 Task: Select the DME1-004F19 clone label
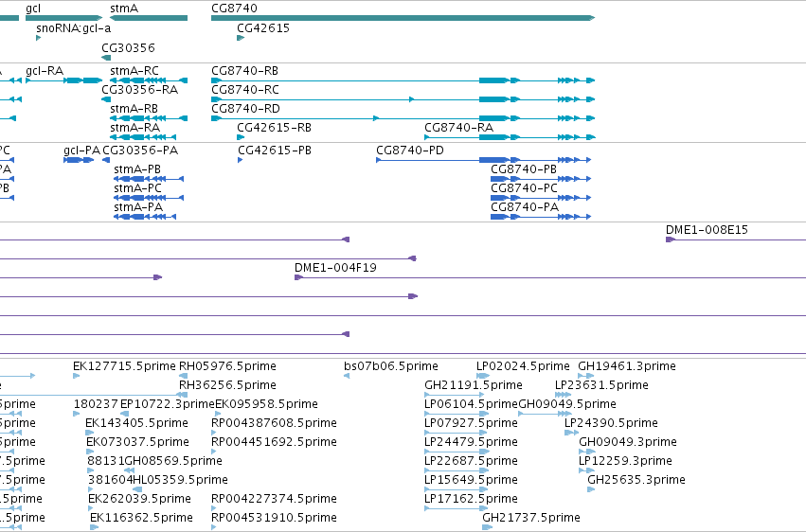[x=335, y=268]
